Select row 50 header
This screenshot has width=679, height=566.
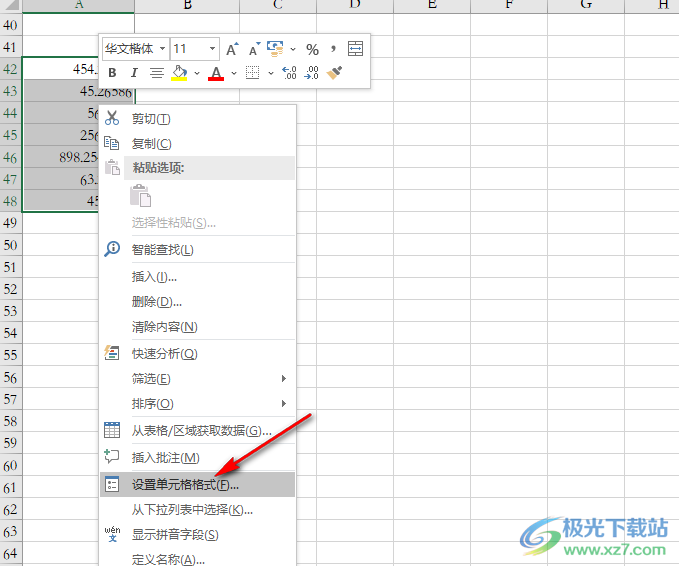coord(11,245)
